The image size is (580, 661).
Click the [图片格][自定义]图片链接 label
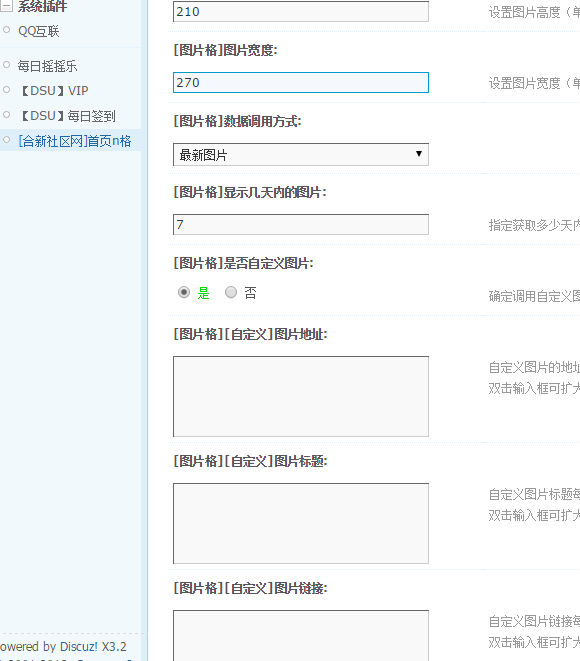point(250,588)
